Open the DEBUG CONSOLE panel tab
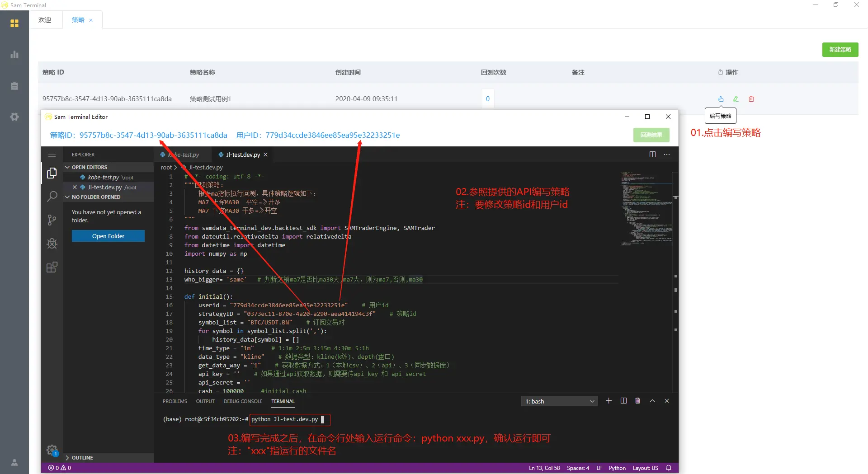The image size is (868, 474). click(243, 401)
